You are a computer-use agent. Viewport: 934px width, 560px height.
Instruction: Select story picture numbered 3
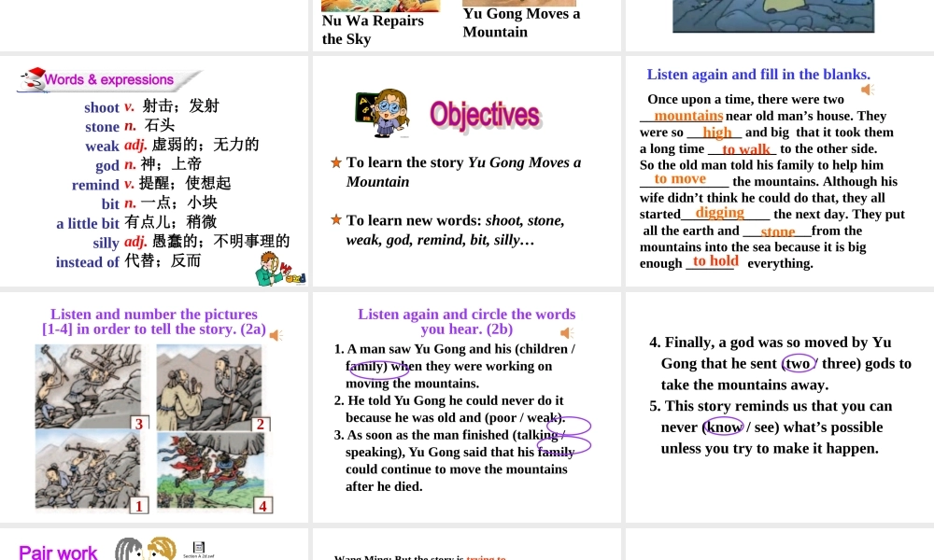88,386
